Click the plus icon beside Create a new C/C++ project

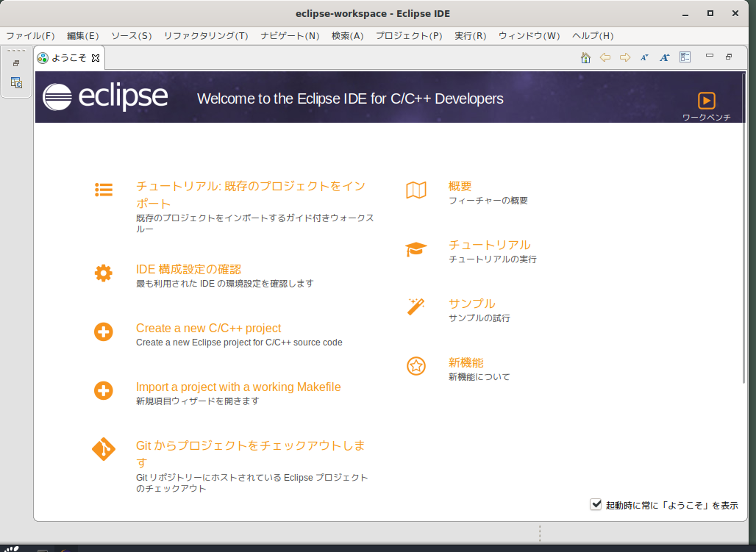(x=104, y=332)
